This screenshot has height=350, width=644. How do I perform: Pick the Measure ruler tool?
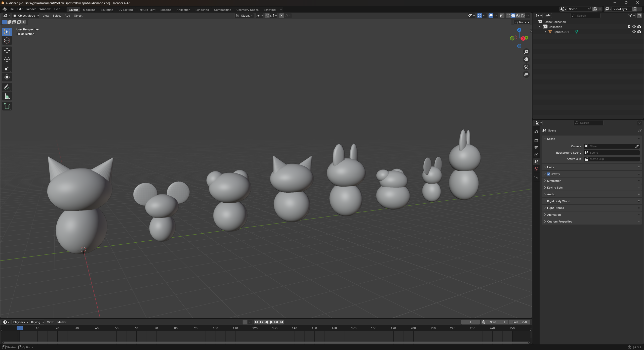[x=7, y=96]
